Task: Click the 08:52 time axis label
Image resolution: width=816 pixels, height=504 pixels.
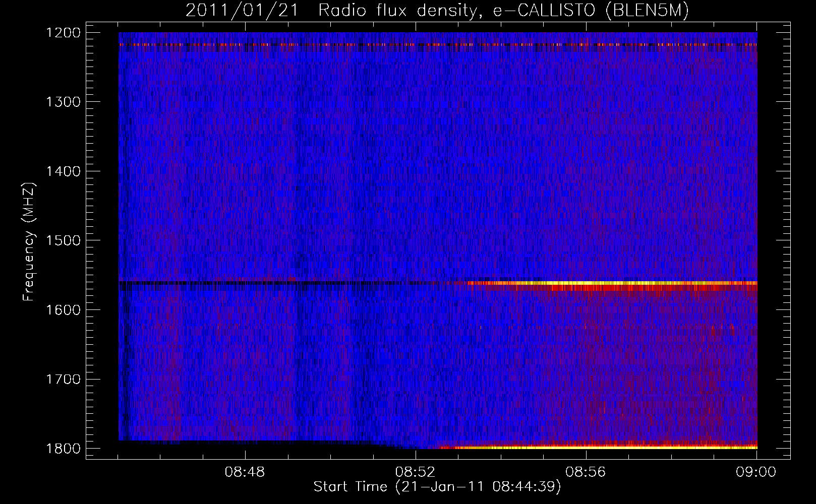Action: point(416,472)
